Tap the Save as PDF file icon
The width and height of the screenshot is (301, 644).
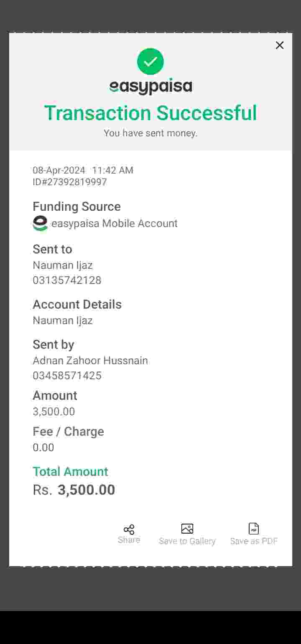pyautogui.click(x=254, y=529)
